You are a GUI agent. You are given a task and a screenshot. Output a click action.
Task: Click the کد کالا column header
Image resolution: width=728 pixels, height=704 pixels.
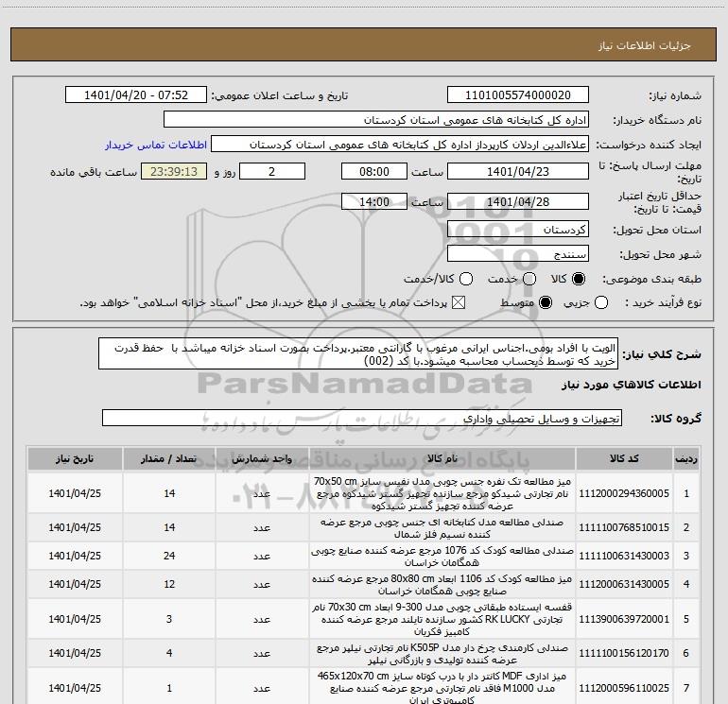624,459
